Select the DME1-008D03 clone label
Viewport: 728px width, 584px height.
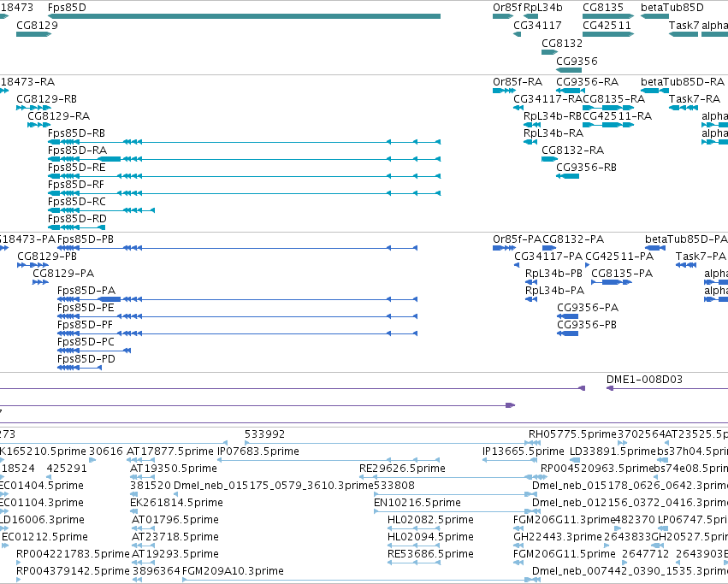(644, 380)
